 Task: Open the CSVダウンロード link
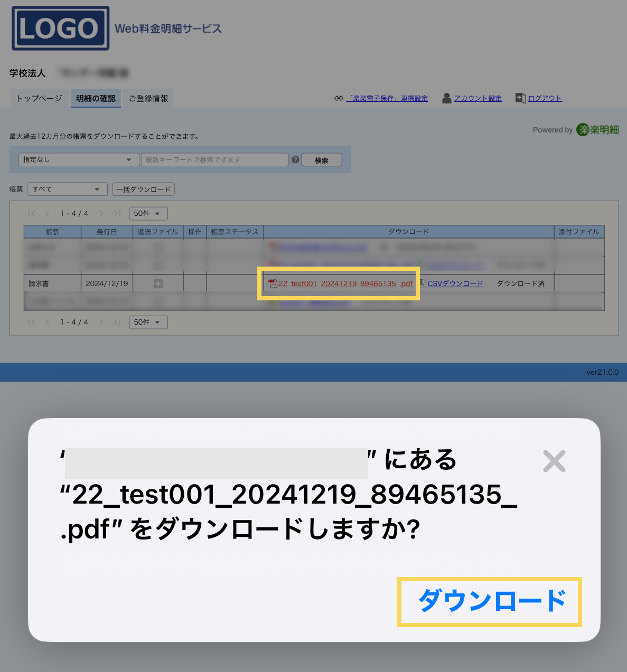click(x=455, y=283)
